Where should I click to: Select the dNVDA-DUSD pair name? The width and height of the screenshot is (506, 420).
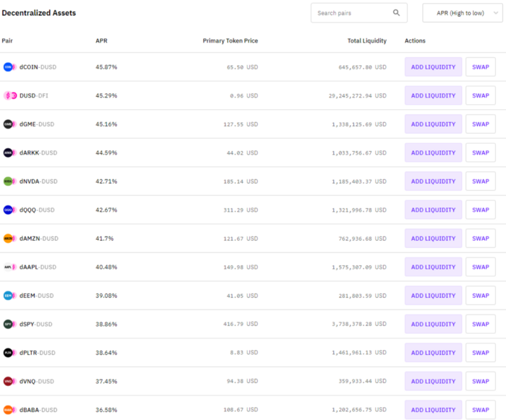point(38,181)
